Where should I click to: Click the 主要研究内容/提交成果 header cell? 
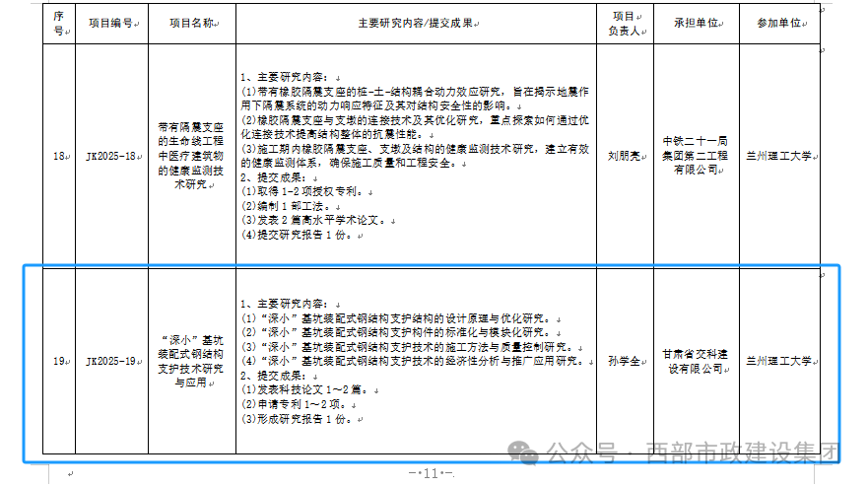[x=417, y=24]
